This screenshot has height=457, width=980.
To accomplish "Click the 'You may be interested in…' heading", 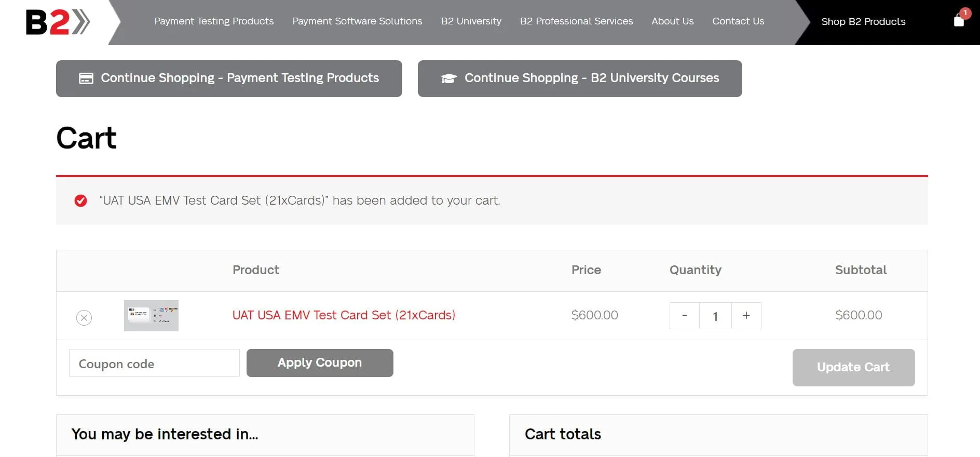I will coord(165,434).
